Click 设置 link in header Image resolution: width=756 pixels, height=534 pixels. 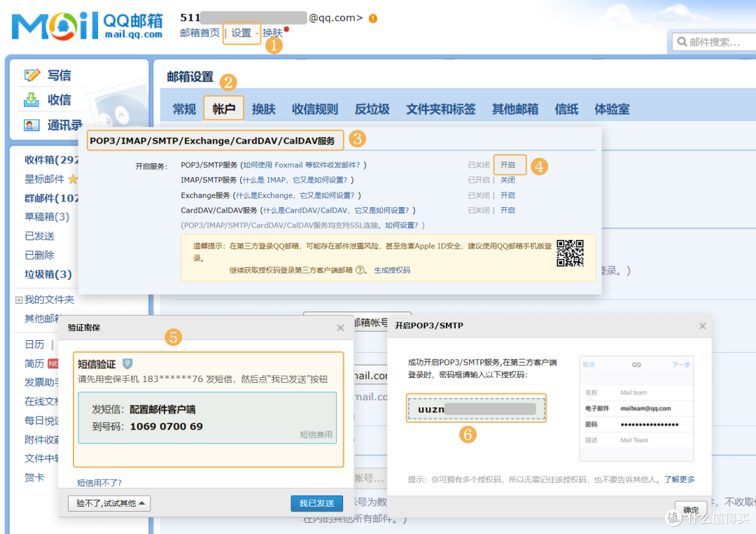[x=241, y=33]
